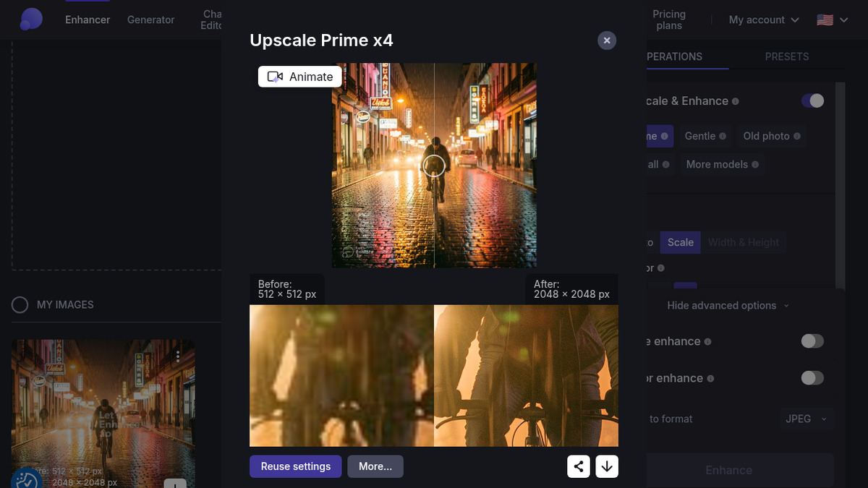Click the zoomed Before preview image
This screenshot has height=488, width=868.
[341, 375]
